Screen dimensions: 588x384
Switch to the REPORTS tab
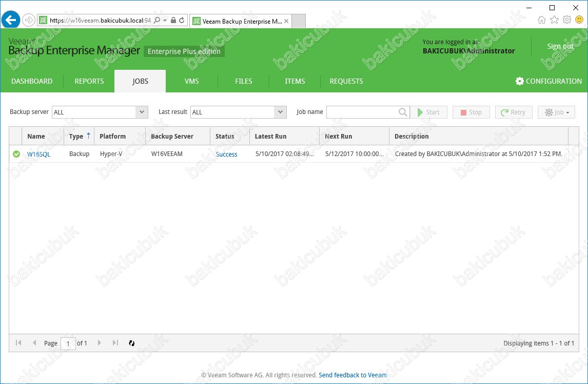[89, 81]
